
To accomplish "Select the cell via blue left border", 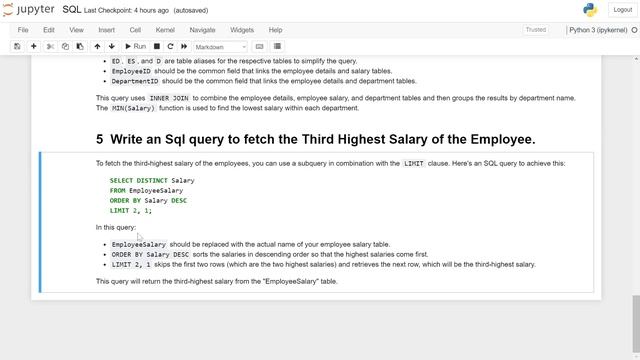I will (40, 222).
